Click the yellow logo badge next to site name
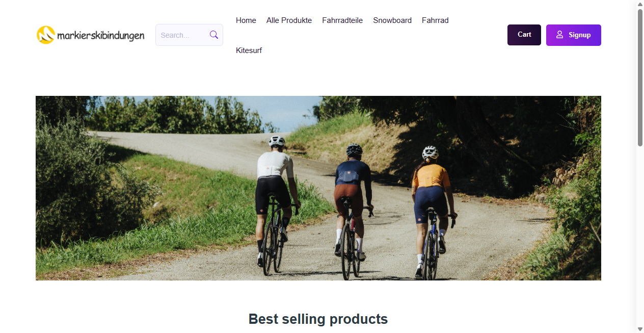644x333 pixels. (x=45, y=35)
